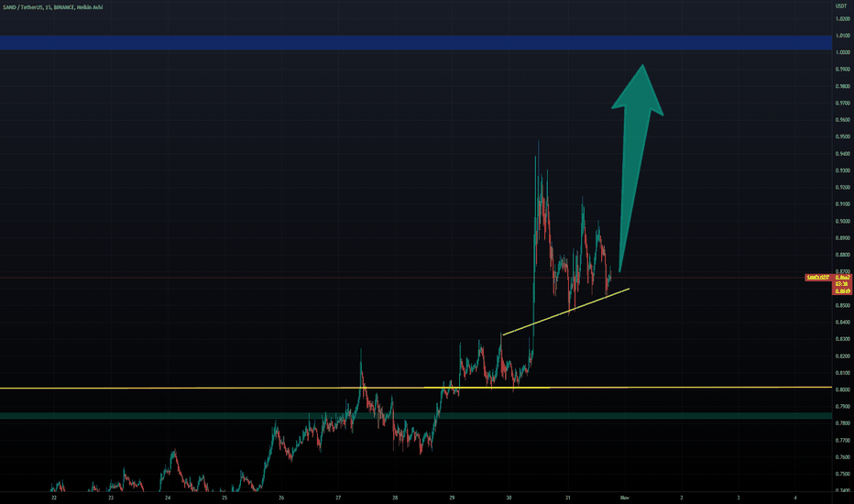Select the green support zone rectangle
Screen dimensions: 854x504
coord(416,416)
